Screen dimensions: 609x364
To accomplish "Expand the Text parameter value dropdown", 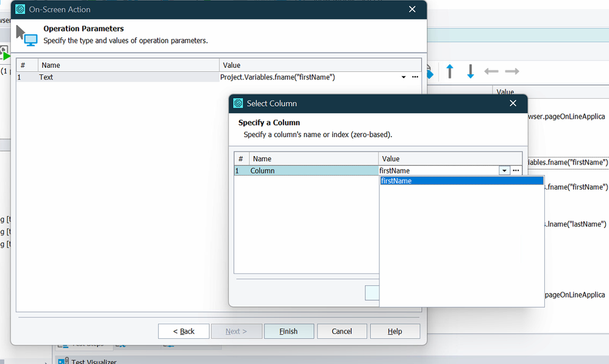I will coord(404,77).
